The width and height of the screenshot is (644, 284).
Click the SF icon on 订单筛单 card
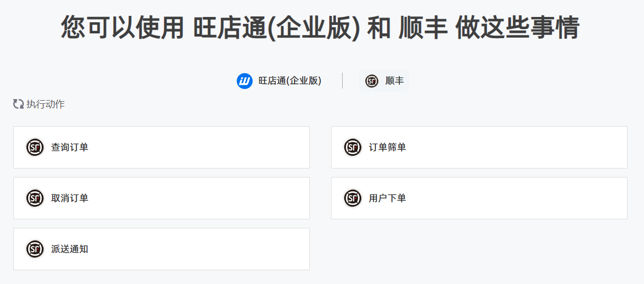[353, 147]
